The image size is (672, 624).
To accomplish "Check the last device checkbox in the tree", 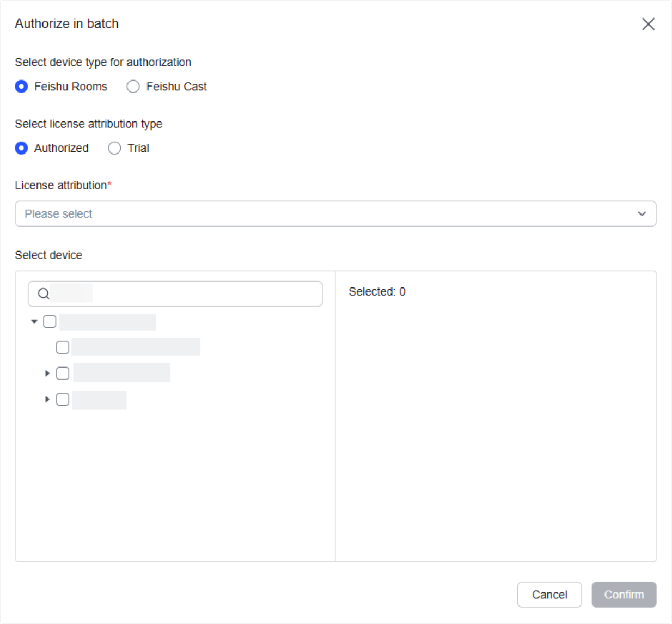I will tap(63, 399).
